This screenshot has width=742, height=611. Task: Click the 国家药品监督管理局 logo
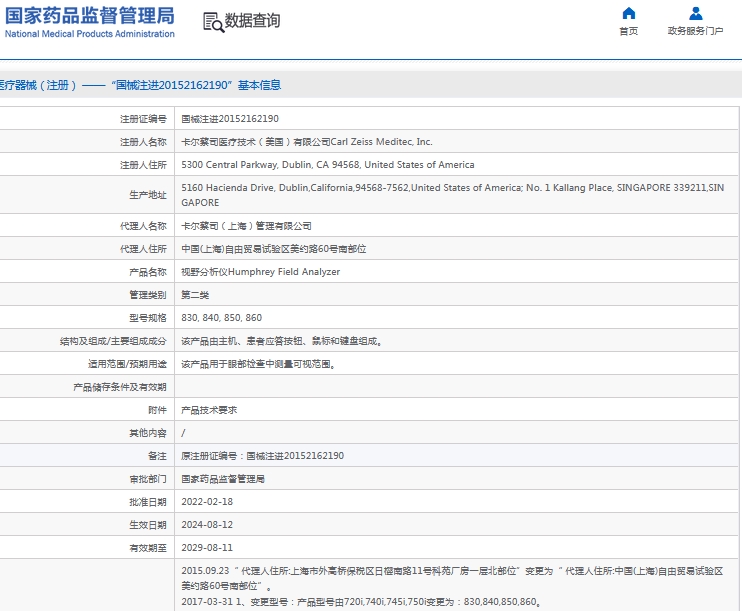point(89,15)
